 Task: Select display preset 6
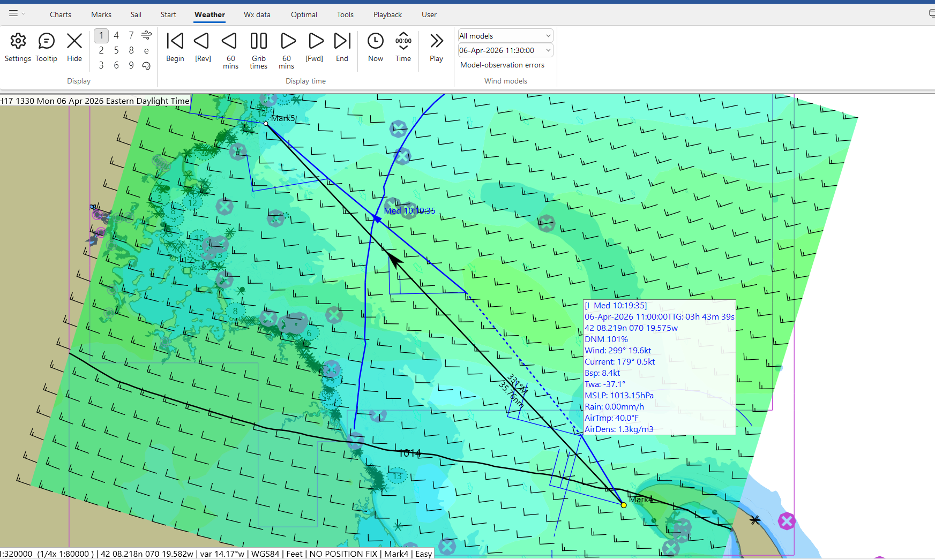[116, 65]
